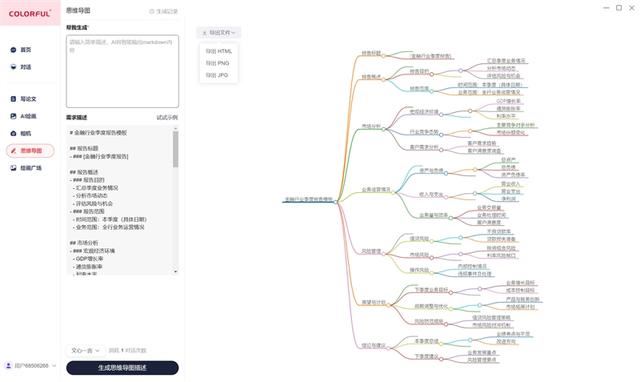Select the GDP增长率 leaf node
The width and height of the screenshot is (640, 382).
click(508, 101)
